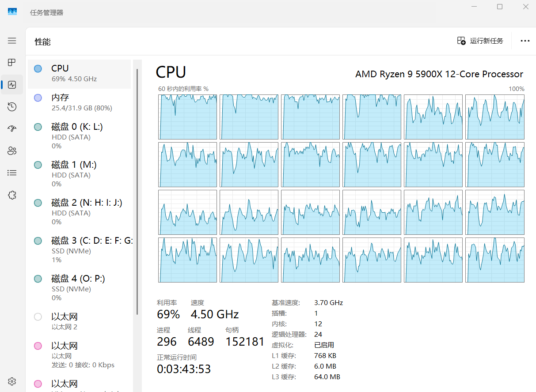This screenshot has height=392, width=536.
Task: Open Task Manager settings gear icon
Action: [12, 381]
